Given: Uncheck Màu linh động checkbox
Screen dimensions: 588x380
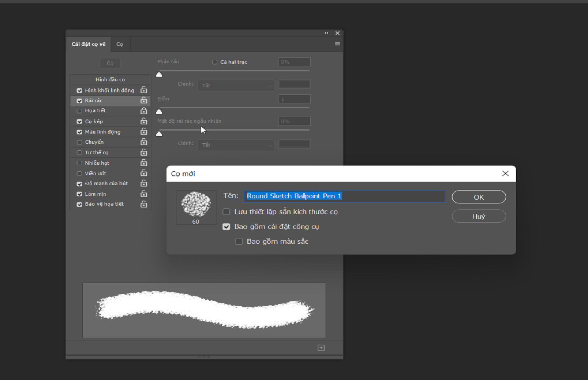Looking at the screenshot, I should point(79,132).
